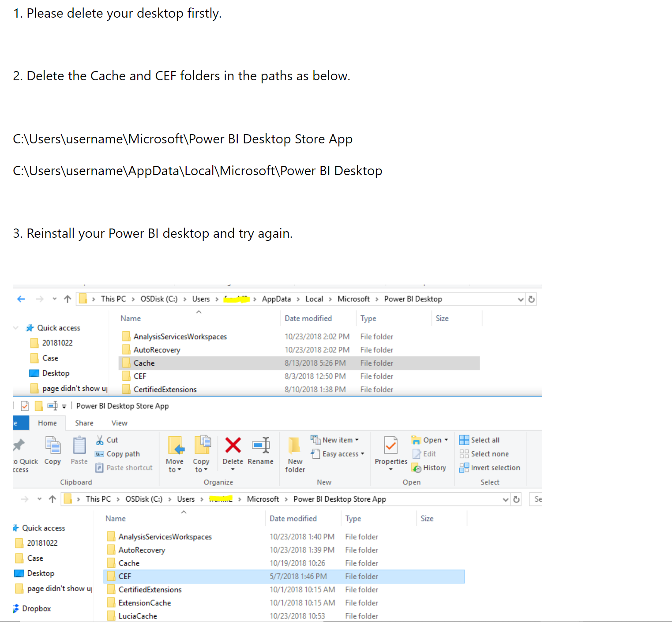The image size is (672, 622).
Task: Sort by Name column in the upper window
Action: (131, 318)
